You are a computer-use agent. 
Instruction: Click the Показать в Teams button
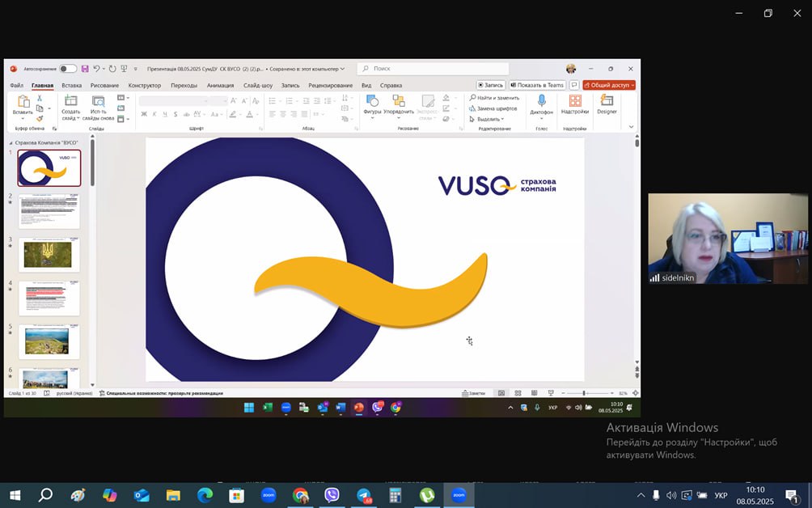point(537,85)
